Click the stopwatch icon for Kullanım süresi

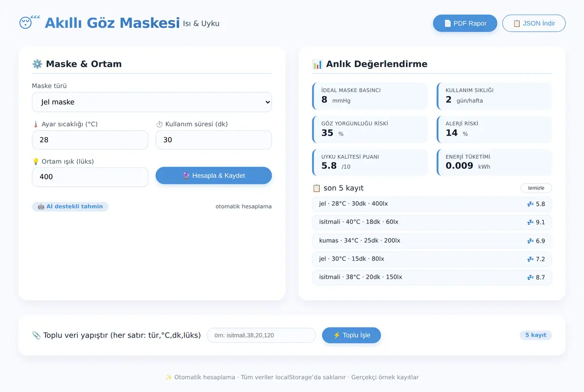159,124
